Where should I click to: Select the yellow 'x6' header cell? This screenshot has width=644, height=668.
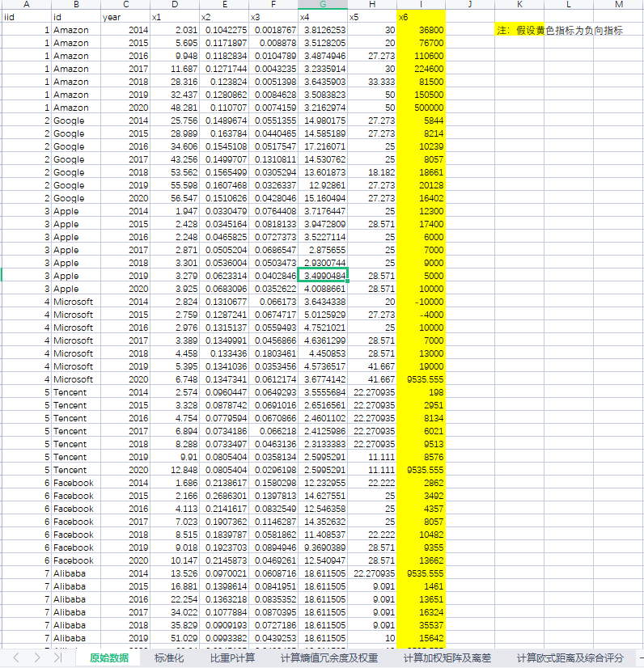(421, 17)
